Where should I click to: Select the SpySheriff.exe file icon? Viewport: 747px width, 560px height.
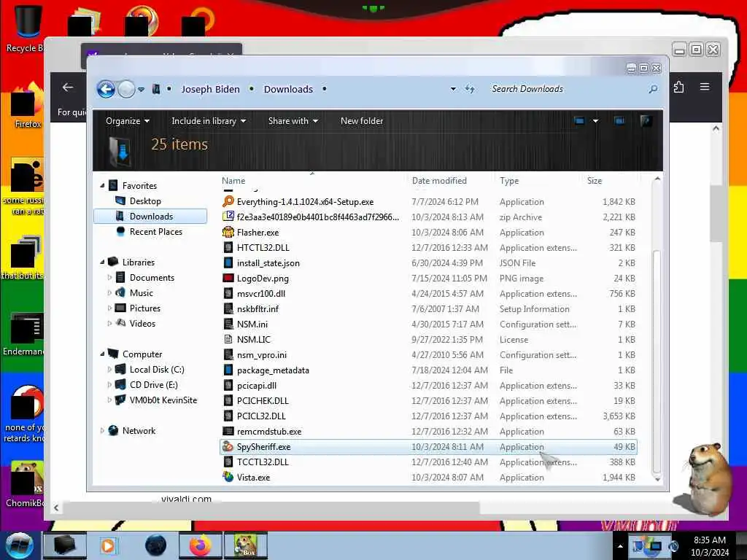point(228,447)
